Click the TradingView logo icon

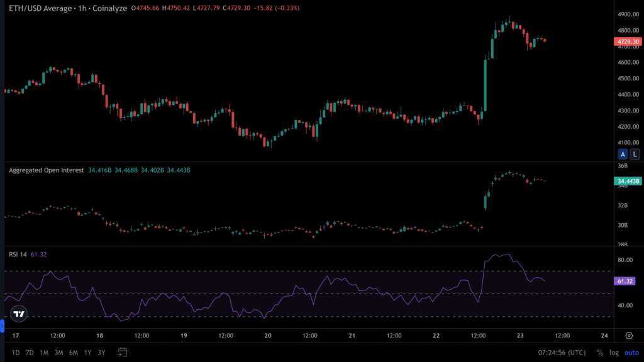(x=19, y=314)
